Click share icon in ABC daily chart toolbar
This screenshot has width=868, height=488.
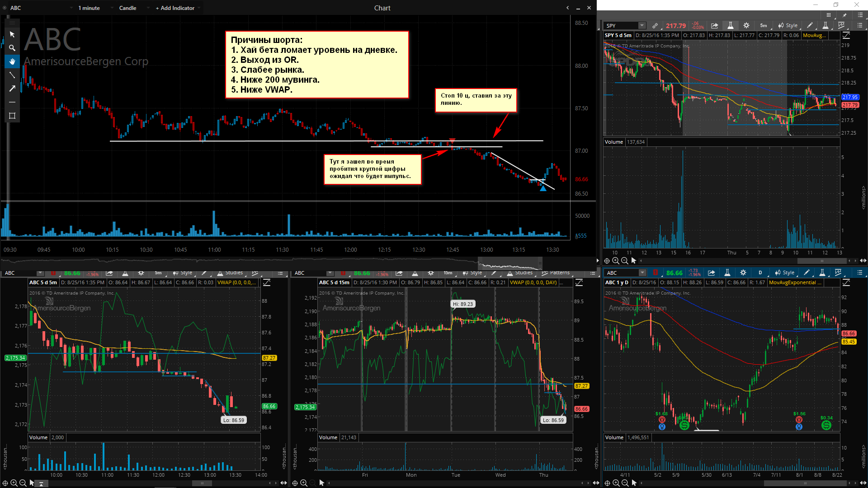click(711, 272)
